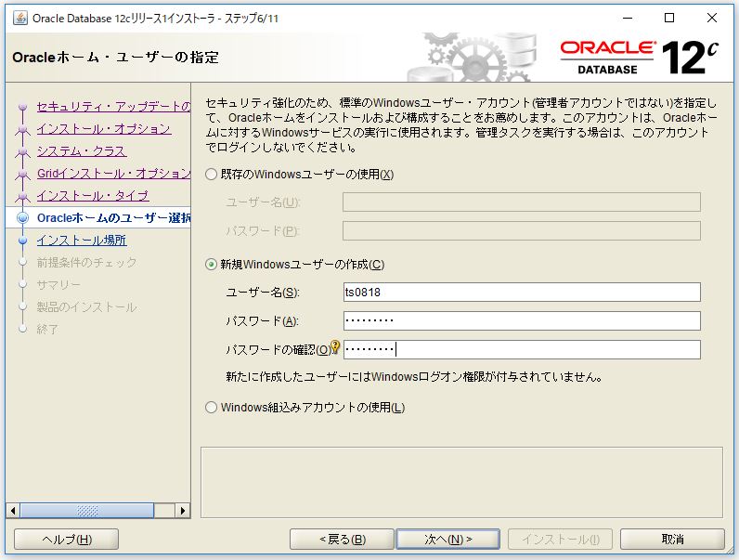Screen dimensions: 739x560
Task: Minimize the installer window
Action: click(x=628, y=18)
